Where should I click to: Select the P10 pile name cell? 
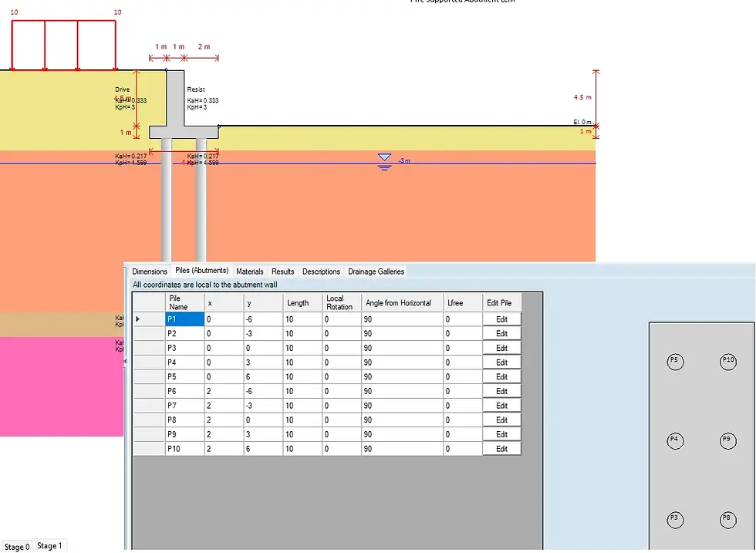[184, 449]
